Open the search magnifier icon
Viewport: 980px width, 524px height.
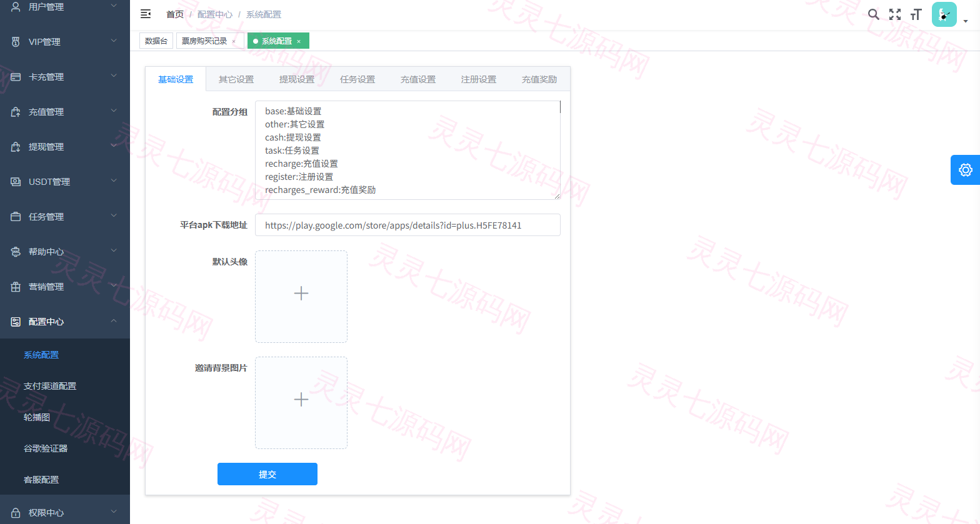coord(874,14)
